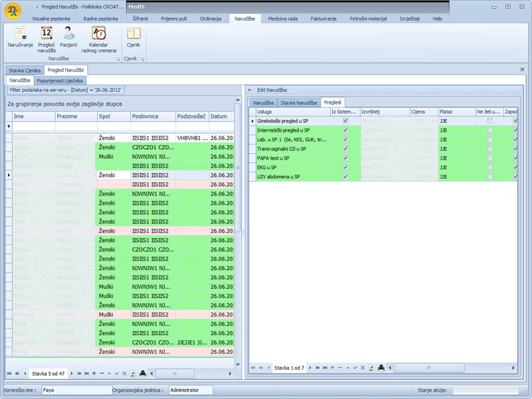Go to previous record in orders list navigator
Image resolution: width=532 pixels, height=399 pixels.
[25, 374]
